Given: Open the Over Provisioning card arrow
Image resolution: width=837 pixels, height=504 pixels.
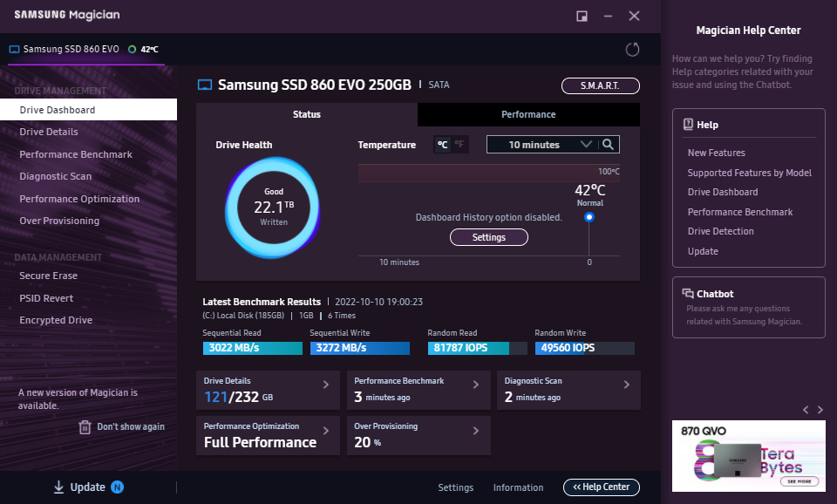Looking at the screenshot, I should click(x=476, y=431).
